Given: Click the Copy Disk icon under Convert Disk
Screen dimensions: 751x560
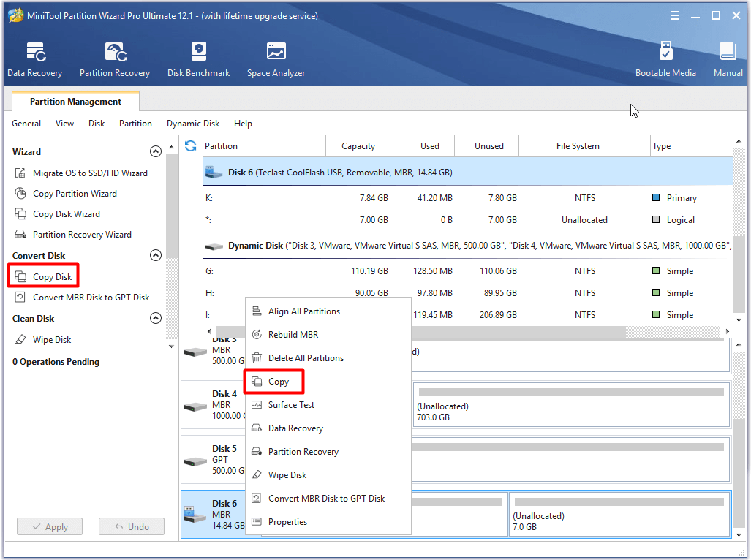Looking at the screenshot, I should click(20, 276).
